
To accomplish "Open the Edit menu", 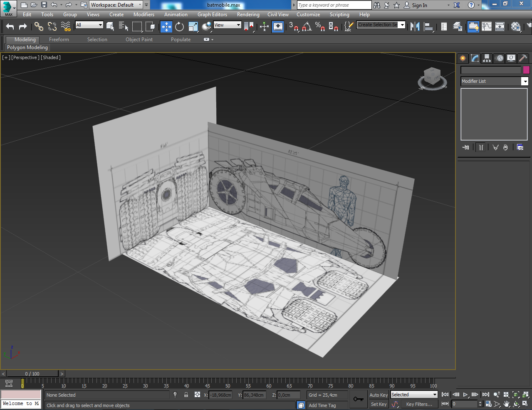I will coord(27,15).
